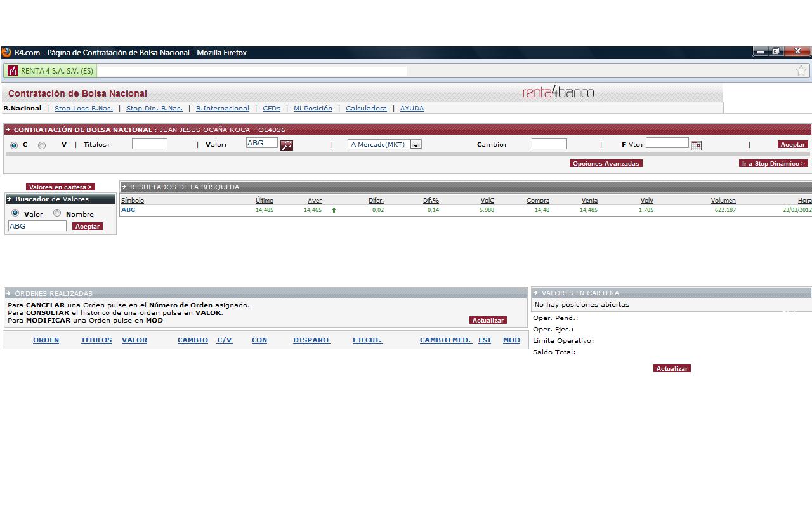Click the TITULOS column header link
Image resolution: width=812 pixels, height=508 pixels.
tap(96, 340)
